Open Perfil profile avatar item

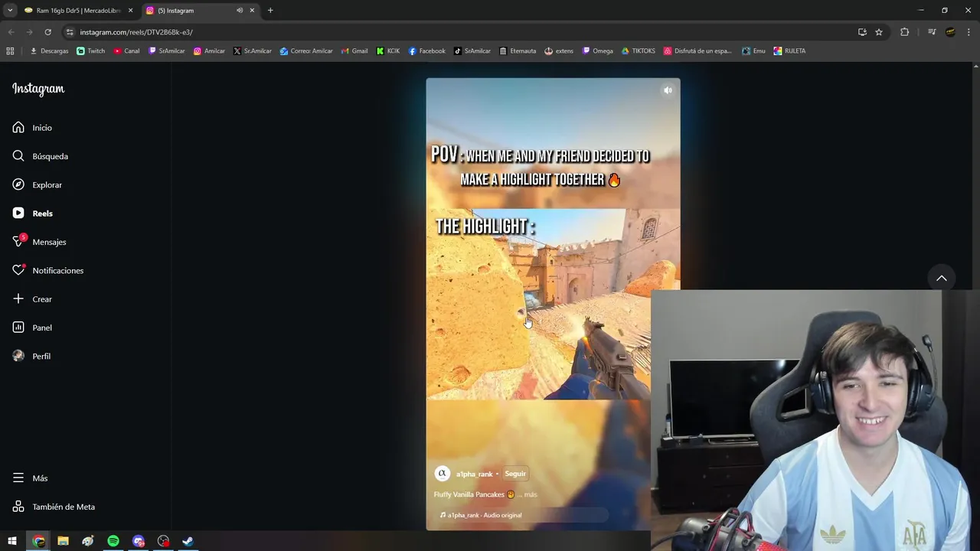tap(31, 356)
